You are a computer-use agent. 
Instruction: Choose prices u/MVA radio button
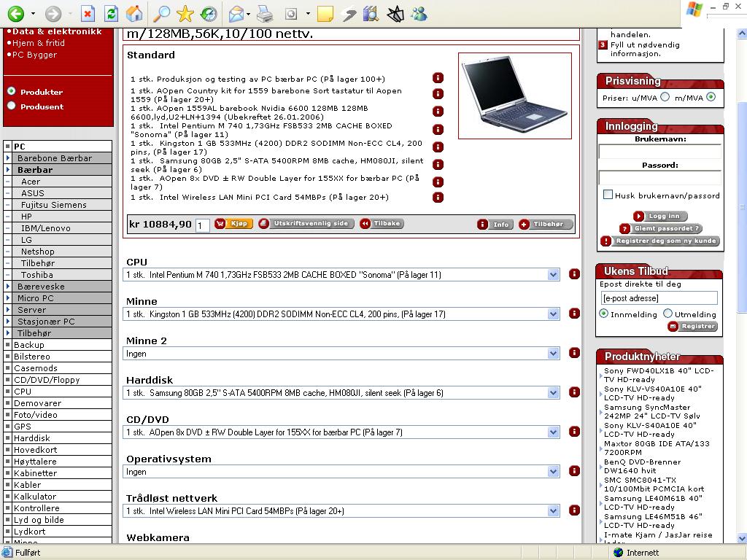click(665, 97)
